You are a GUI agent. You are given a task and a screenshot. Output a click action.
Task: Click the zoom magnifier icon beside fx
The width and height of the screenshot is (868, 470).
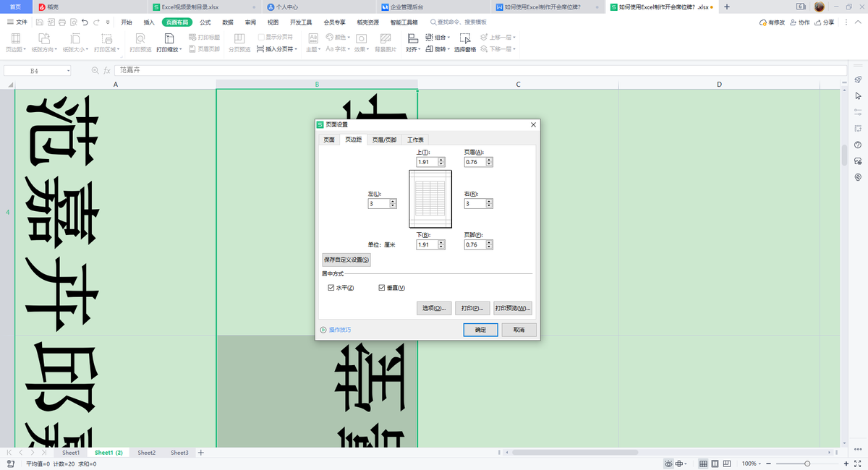tap(95, 70)
